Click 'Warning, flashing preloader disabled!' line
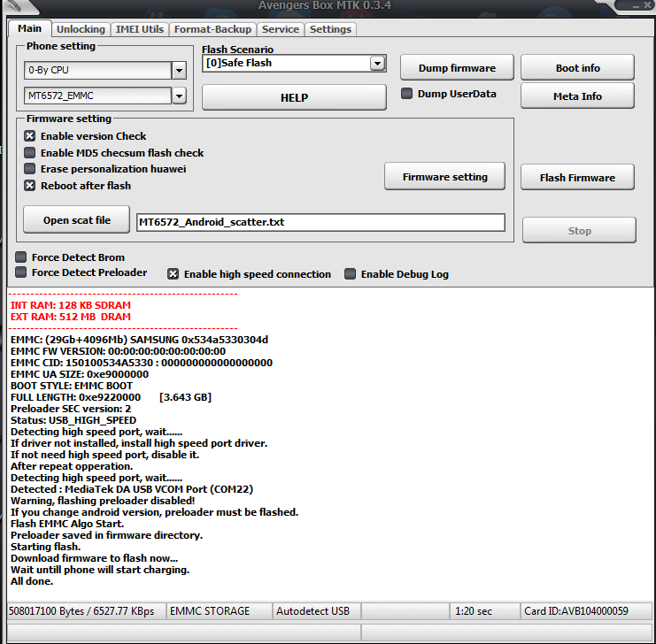The width and height of the screenshot is (656, 644). coord(103,501)
